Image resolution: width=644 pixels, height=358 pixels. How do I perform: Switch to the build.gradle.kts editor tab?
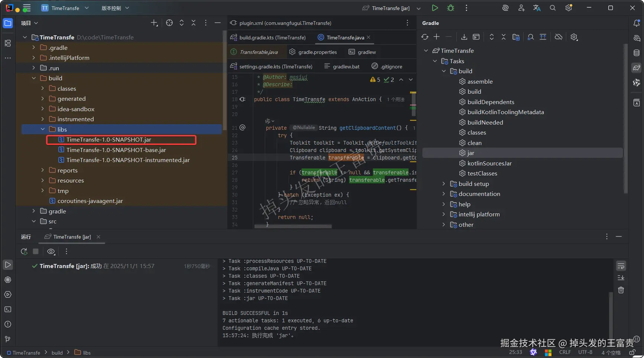pyautogui.click(x=272, y=38)
